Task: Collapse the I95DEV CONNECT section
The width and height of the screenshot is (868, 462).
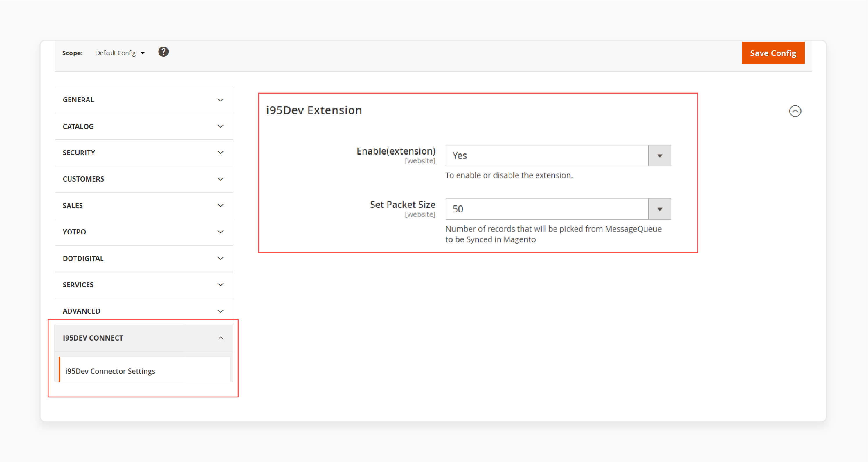Action: click(220, 338)
